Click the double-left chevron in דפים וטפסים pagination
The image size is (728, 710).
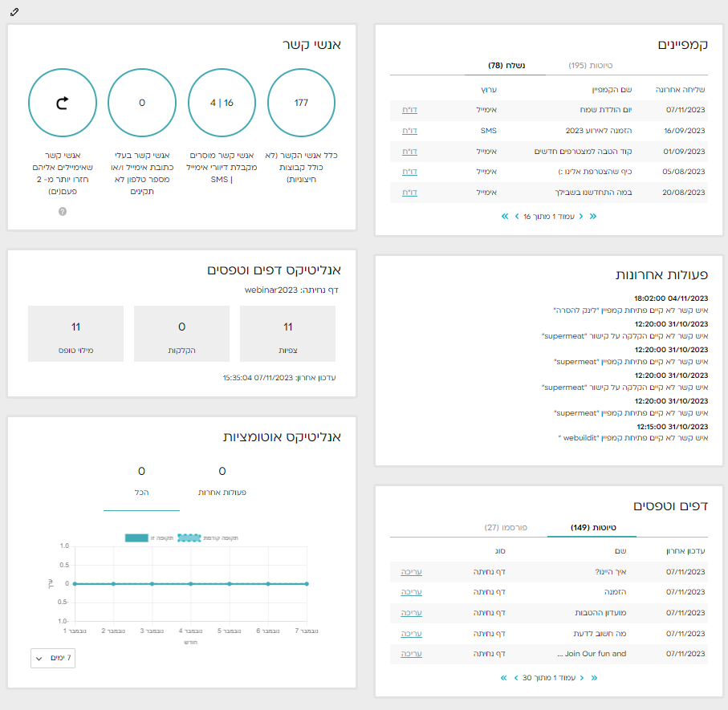pyautogui.click(x=504, y=678)
